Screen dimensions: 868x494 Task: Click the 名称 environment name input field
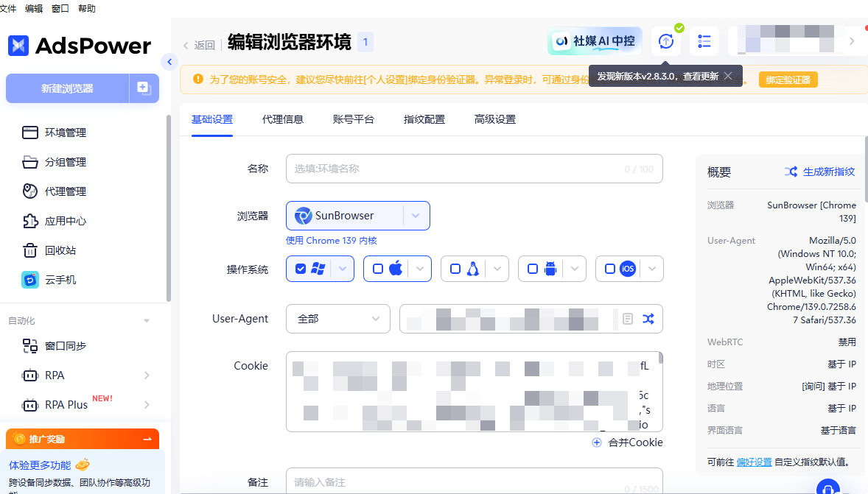pos(457,169)
